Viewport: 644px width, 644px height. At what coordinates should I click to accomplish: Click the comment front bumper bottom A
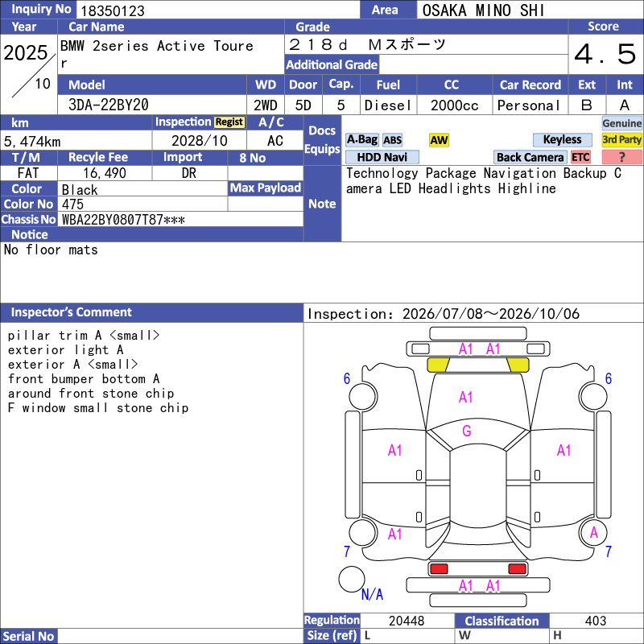coord(84,378)
